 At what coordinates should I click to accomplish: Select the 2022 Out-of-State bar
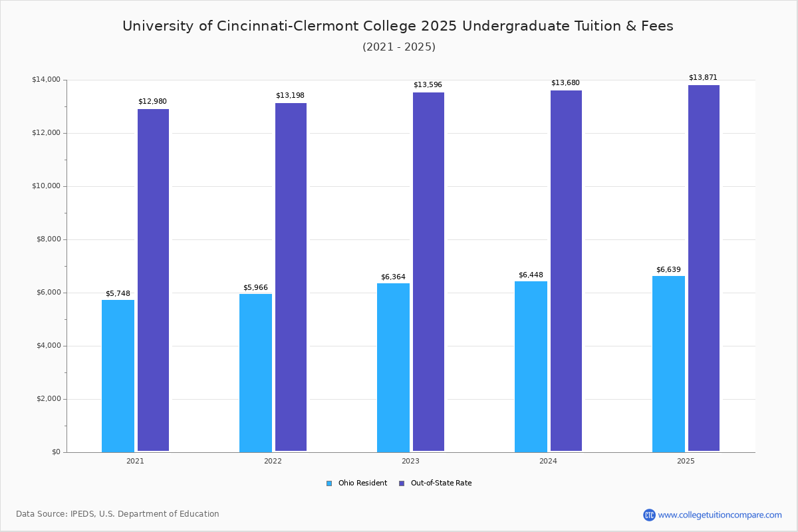[291, 277]
